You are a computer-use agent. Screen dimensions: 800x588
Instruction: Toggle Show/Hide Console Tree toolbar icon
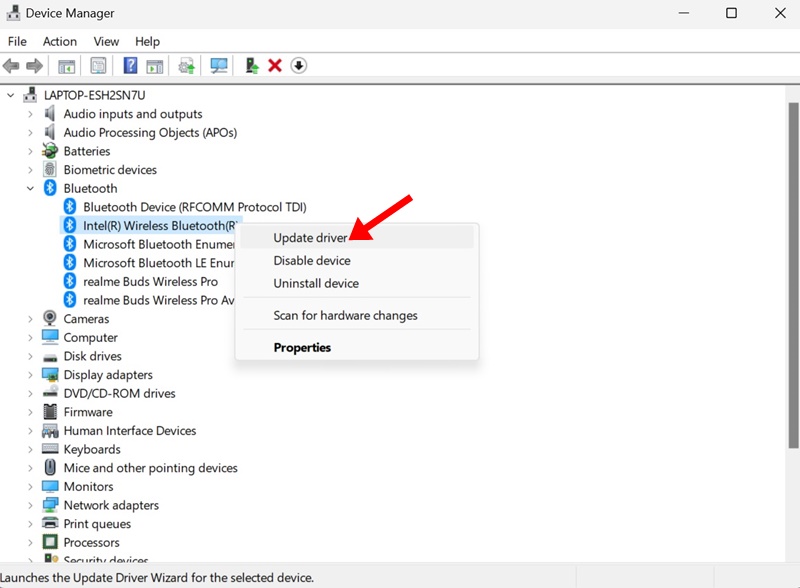pyautogui.click(x=66, y=66)
